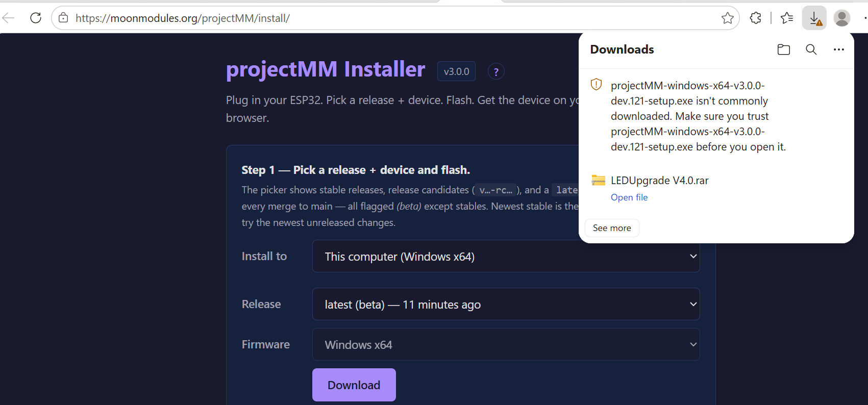Open the browser extensions puzzle icon
Viewport: 868px width, 405px height.
tap(756, 18)
